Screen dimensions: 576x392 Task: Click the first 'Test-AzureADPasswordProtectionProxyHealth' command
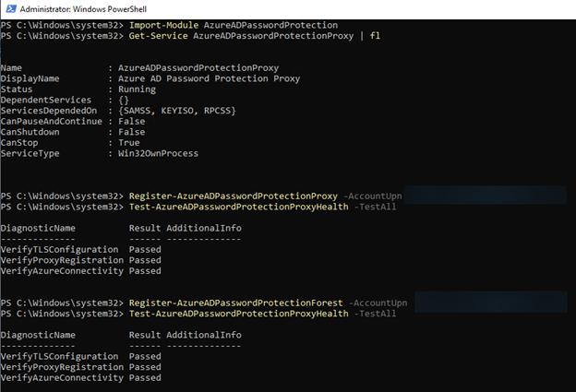click(238, 207)
